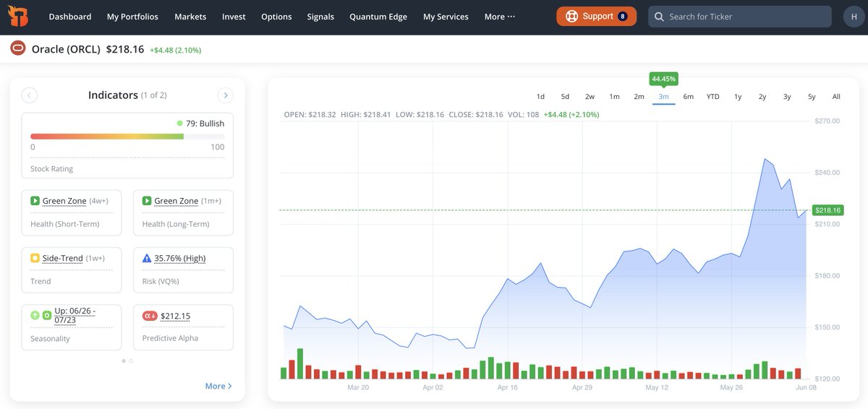The width and height of the screenshot is (868, 409).
Task: Select the YTD chart range
Action: click(x=713, y=96)
